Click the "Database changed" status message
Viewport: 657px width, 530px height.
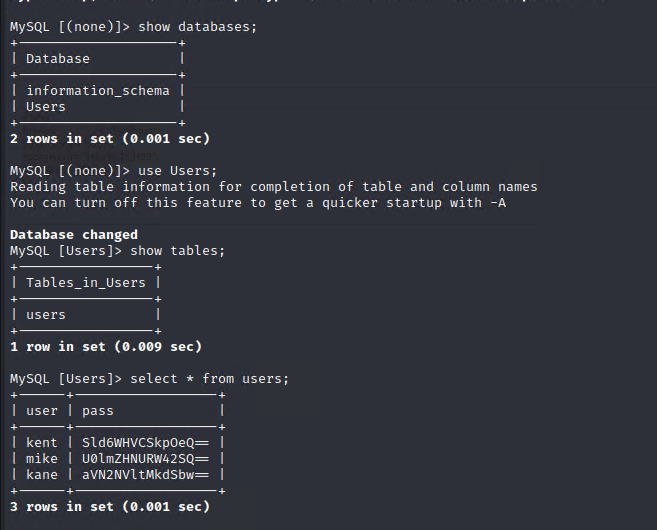pos(74,235)
